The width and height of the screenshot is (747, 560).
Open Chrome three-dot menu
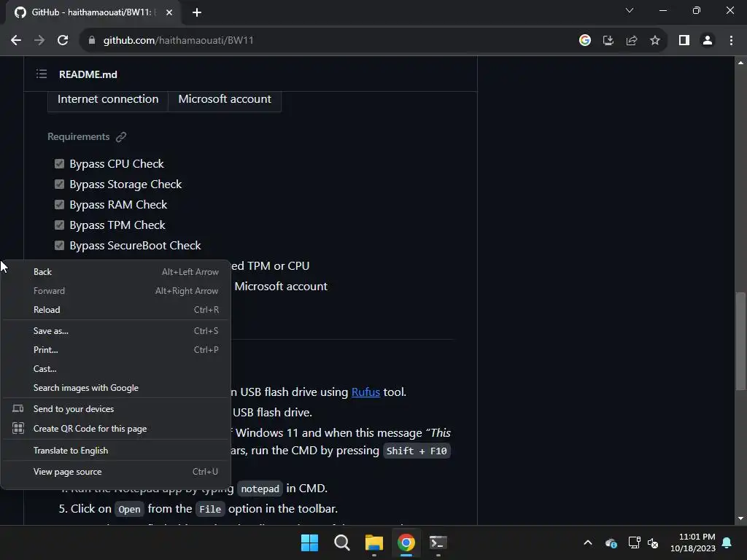tap(731, 41)
